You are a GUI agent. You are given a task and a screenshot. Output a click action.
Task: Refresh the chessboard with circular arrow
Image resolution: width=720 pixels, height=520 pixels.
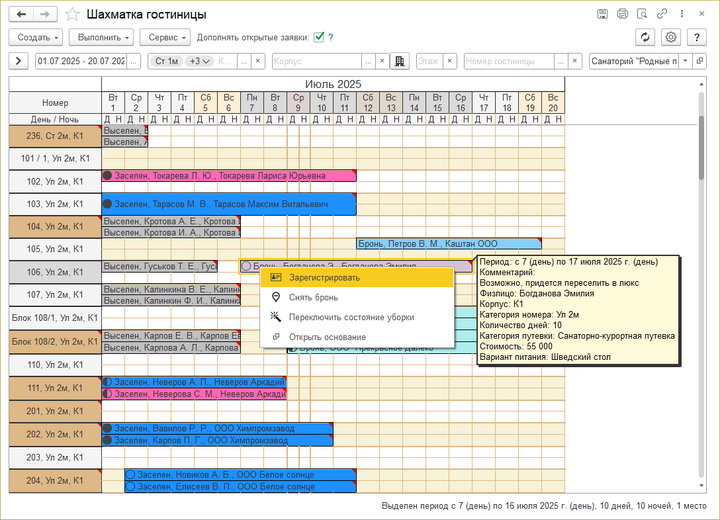tap(645, 37)
